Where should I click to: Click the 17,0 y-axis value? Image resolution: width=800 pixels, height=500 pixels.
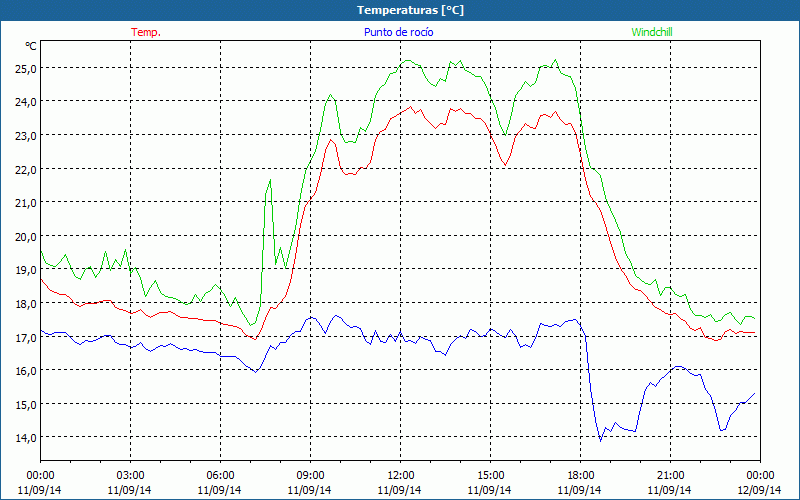pyautogui.click(x=26, y=337)
